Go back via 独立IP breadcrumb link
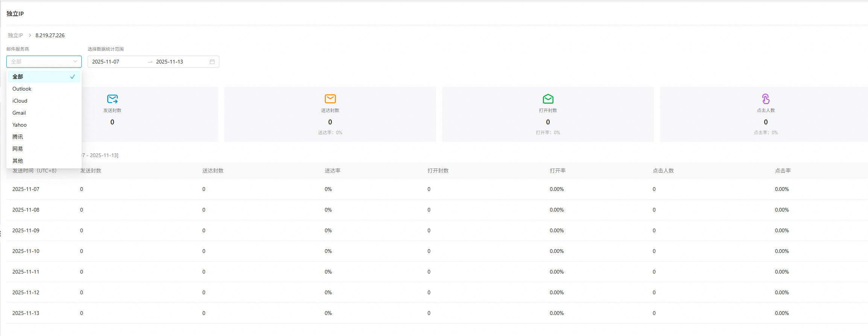Image resolution: width=868 pixels, height=336 pixels. [15, 35]
